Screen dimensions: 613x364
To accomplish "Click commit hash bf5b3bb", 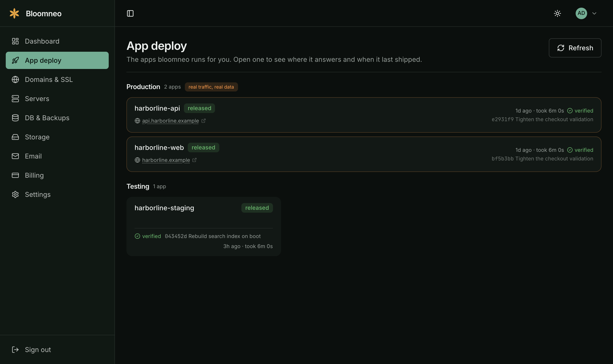I will (502, 159).
